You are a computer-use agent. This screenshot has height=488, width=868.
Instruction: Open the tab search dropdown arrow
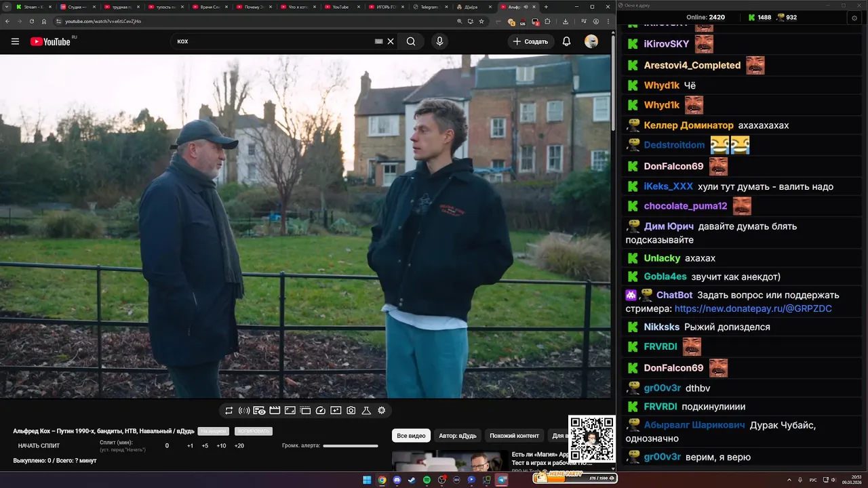coord(7,7)
